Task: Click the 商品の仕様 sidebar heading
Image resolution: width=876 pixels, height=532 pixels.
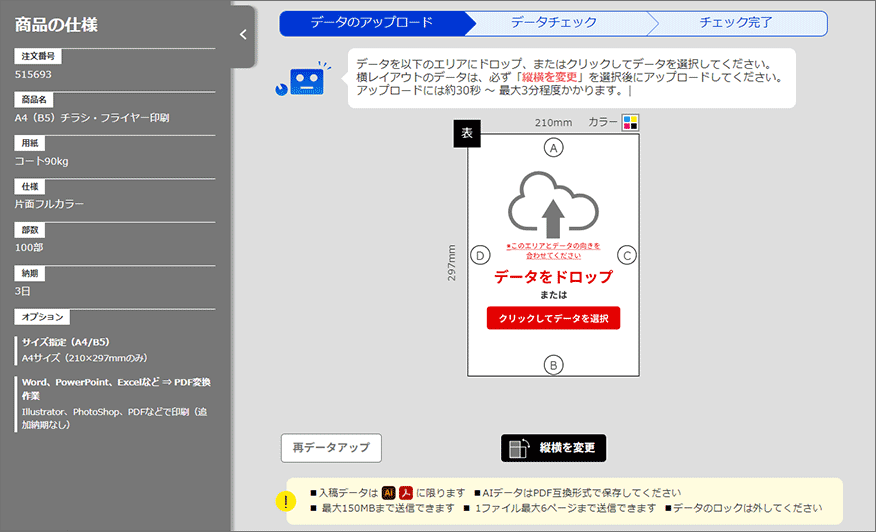Action: pyautogui.click(x=56, y=25)
